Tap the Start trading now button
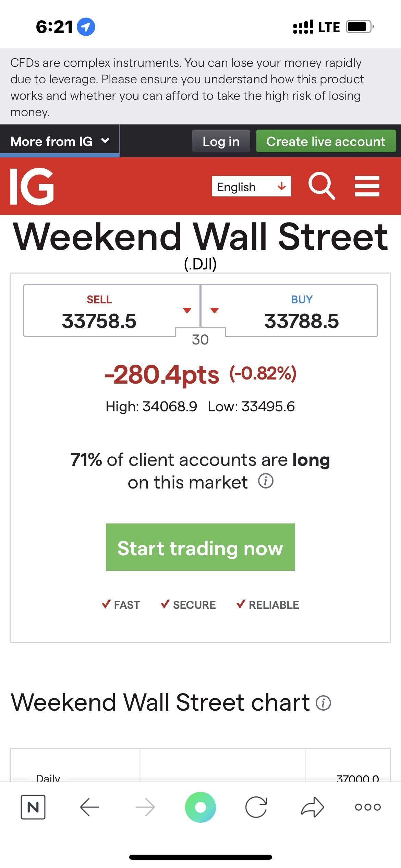401x868 pixels. pyautogui.click(x=200, y=547)
